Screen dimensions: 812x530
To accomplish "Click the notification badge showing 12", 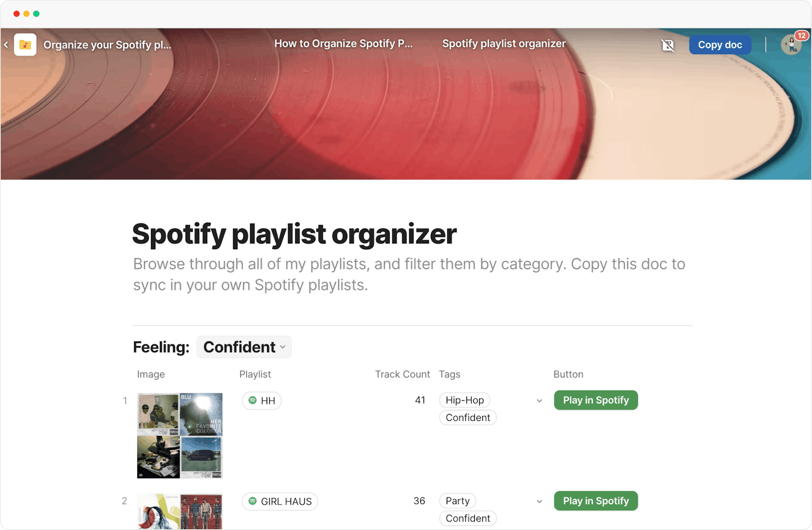I will [x=801, y=36].
